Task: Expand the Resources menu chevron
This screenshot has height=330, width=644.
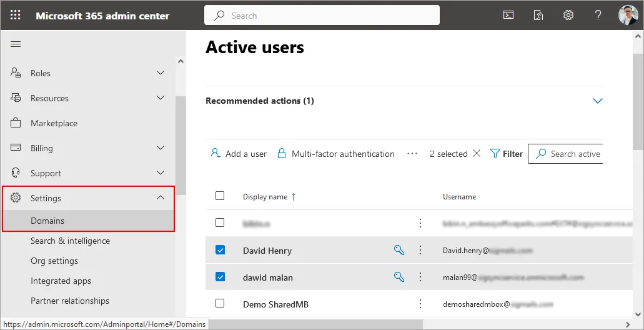Action: click(161, 97)
